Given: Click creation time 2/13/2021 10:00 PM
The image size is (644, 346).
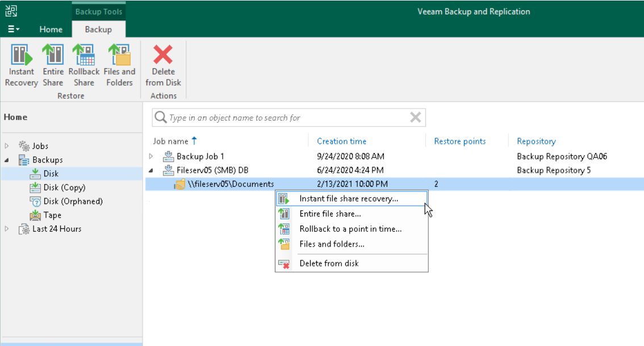Looking at the screenshot, I should click(x=352, y=184).
